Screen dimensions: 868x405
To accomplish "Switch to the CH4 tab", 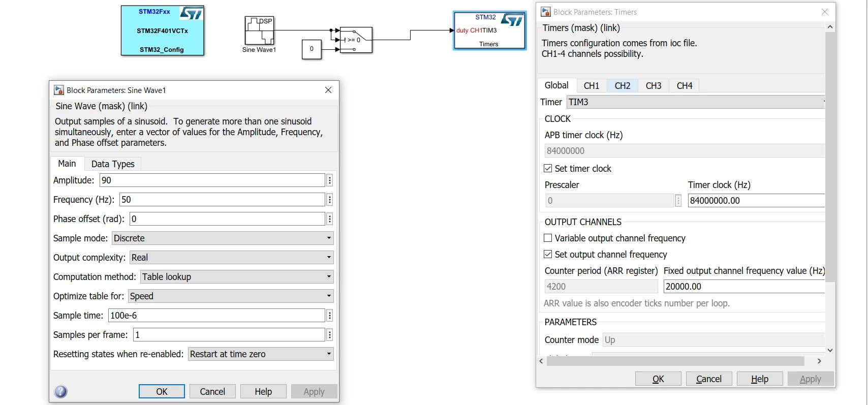I will [x=685, y=86].
